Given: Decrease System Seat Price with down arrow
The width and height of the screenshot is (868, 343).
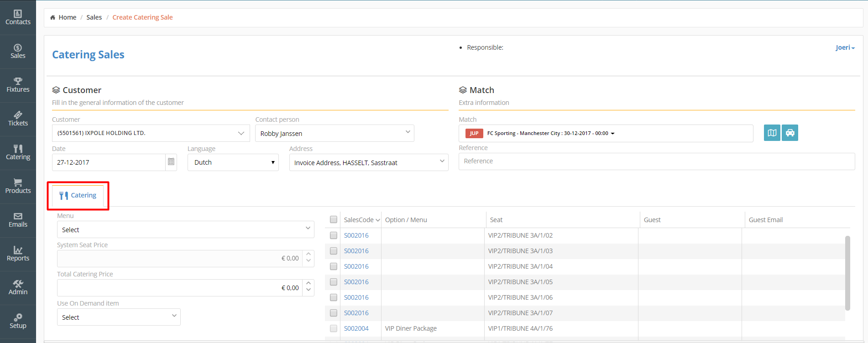Looking at the screenshot, I should pyautogui.click(x=309, y=262).
